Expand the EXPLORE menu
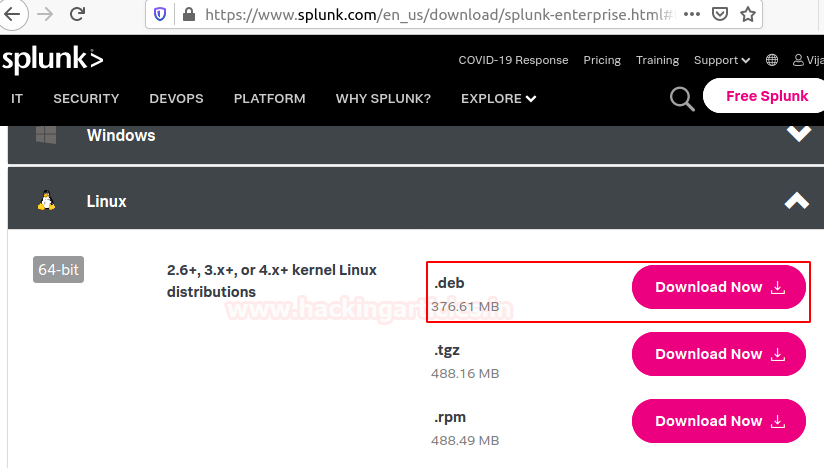 [x=498, y=98]
